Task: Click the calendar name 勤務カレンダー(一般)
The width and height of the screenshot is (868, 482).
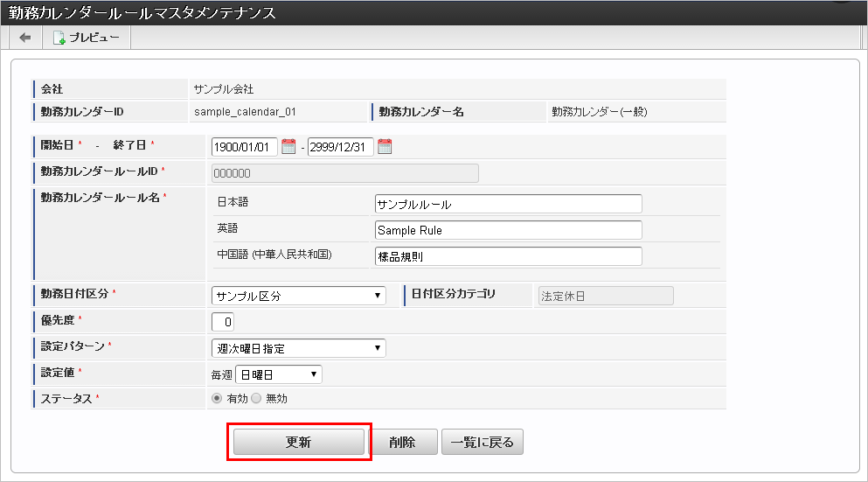Action: [600, 112]
